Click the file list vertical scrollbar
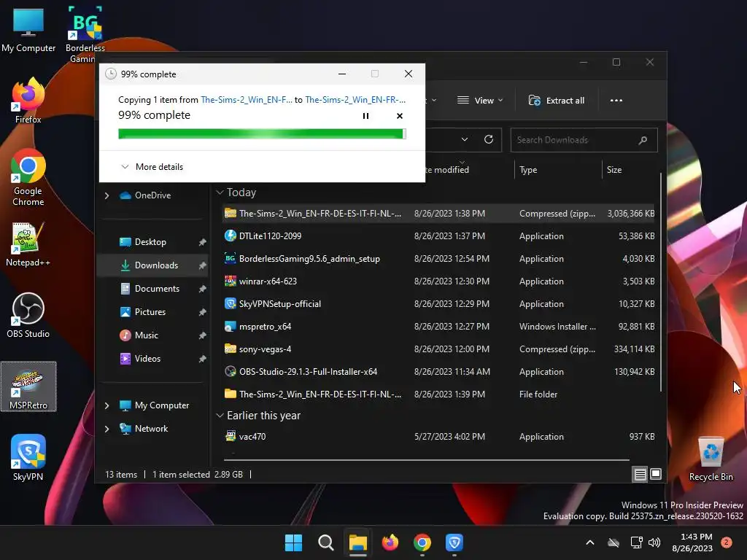The image size is (747, 560). (x=661, y=282)
